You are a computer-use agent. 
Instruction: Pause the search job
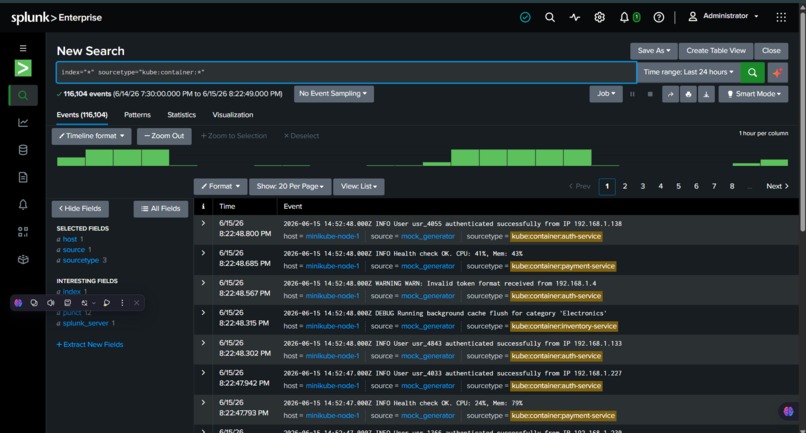coord(632,94)
